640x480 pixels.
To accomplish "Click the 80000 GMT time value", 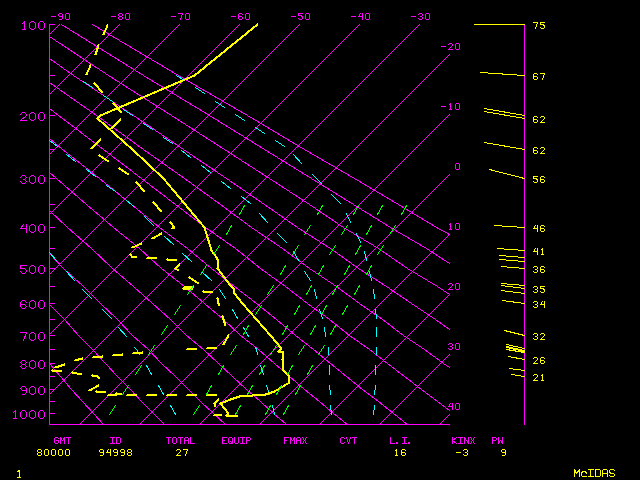I will 54,452.
